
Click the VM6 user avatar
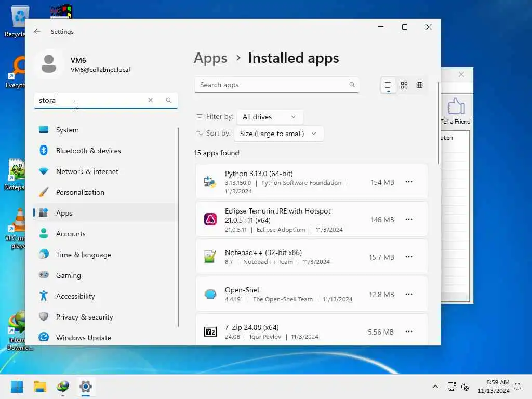pyautogui.click(x=49, y=64)
